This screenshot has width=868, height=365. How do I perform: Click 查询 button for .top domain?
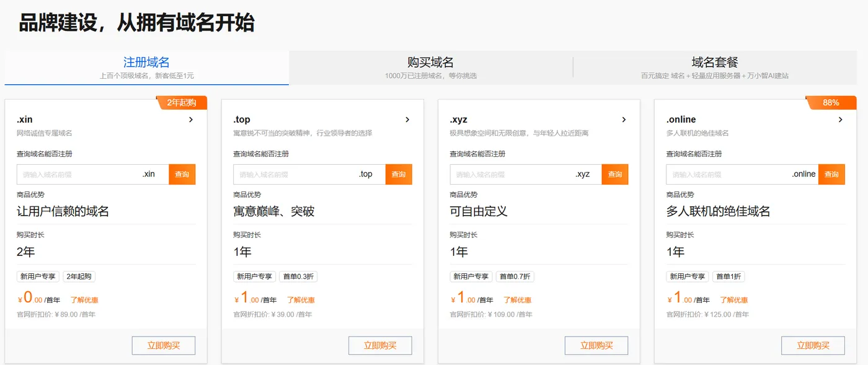tap(399, 174)
